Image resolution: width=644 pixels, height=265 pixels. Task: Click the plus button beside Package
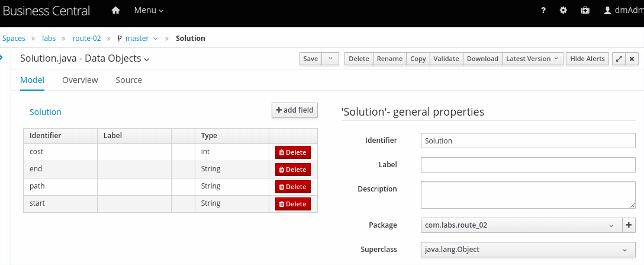coord(629,225)
